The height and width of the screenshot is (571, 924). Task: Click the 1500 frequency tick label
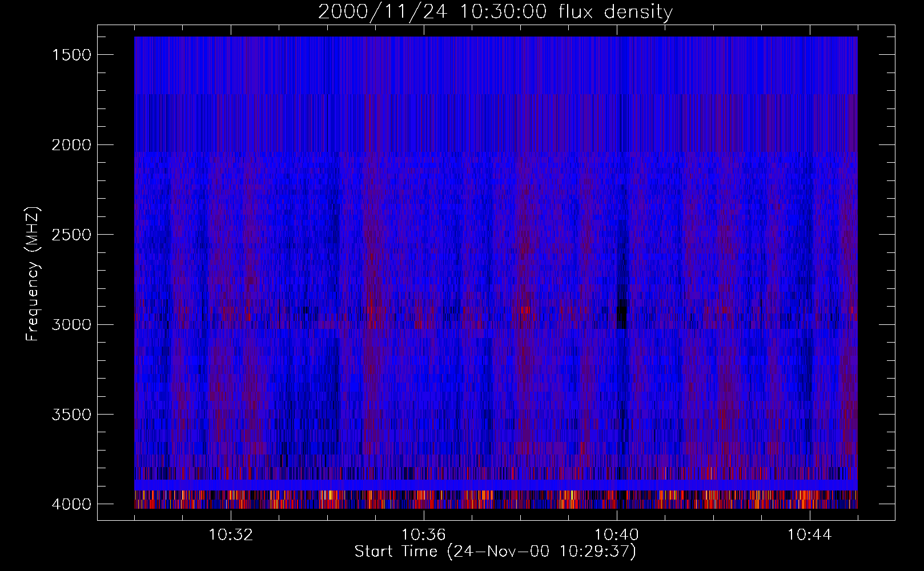click(x=71, y=55)
